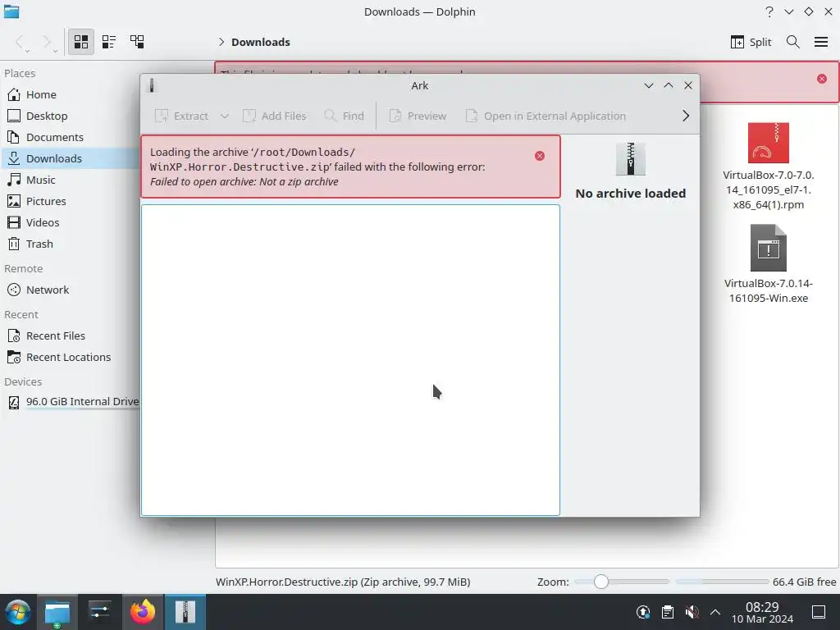This screenshot has height=630, width=840.
Task: Open Dolphin hamburger menu
Action: point(821,42)
